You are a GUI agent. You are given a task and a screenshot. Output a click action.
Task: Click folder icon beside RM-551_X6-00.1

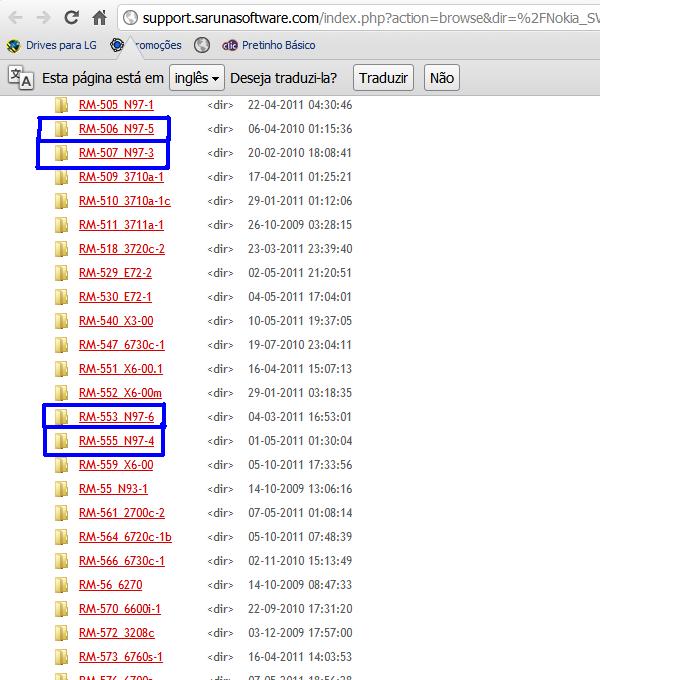61,369
